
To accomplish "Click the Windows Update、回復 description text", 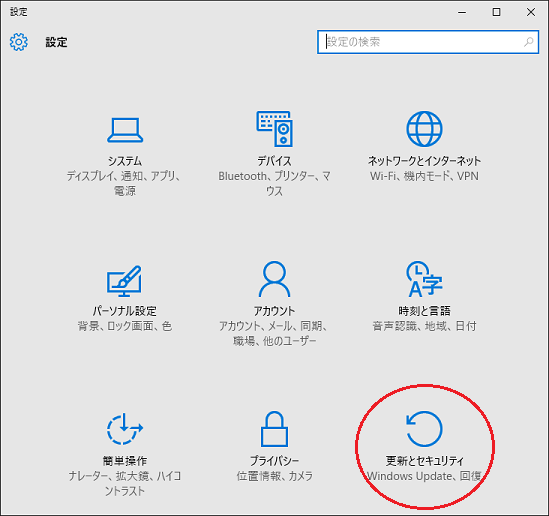I will [424, 476].
